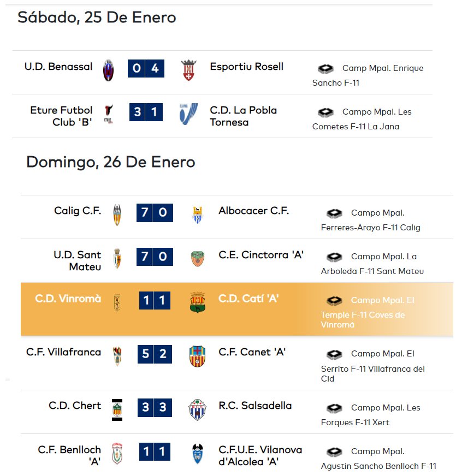Screen dimensions: 462x476
Task: Open the U.D. Sant Mateu team link
Action: coord(77,260)
